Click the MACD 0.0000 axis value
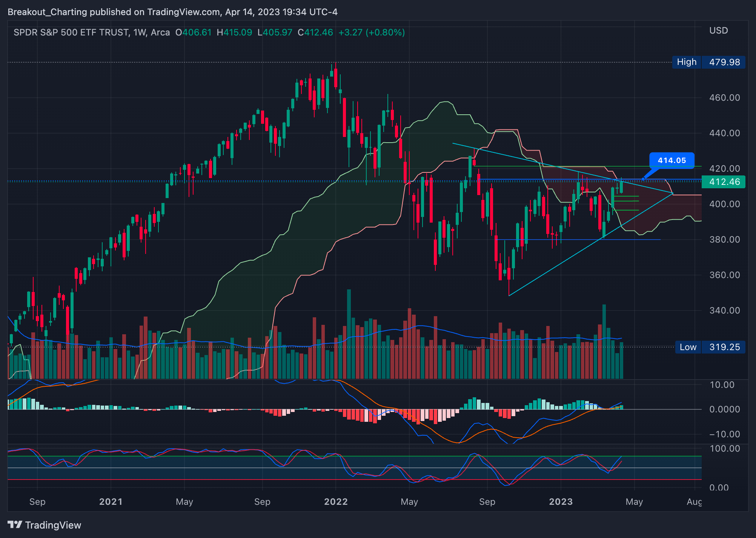The height and width of the screenshot is (538, 756). coord(724,409)
